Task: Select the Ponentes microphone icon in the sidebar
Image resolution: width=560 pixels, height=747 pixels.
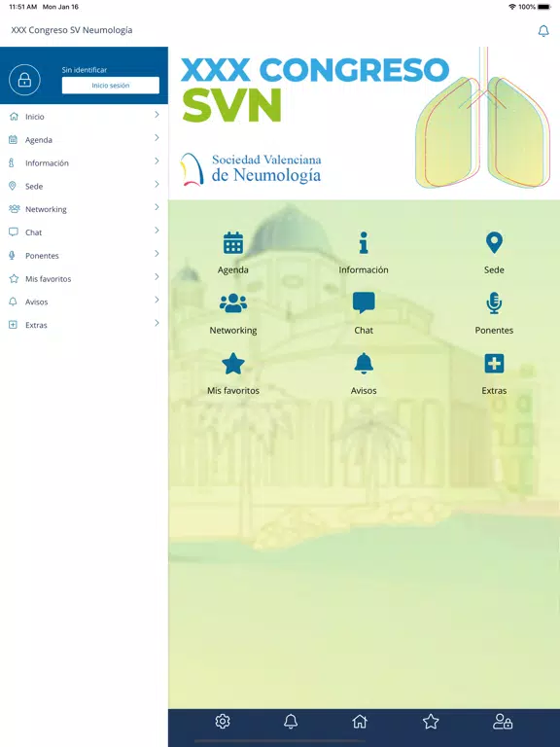Action: pos(12,256)
